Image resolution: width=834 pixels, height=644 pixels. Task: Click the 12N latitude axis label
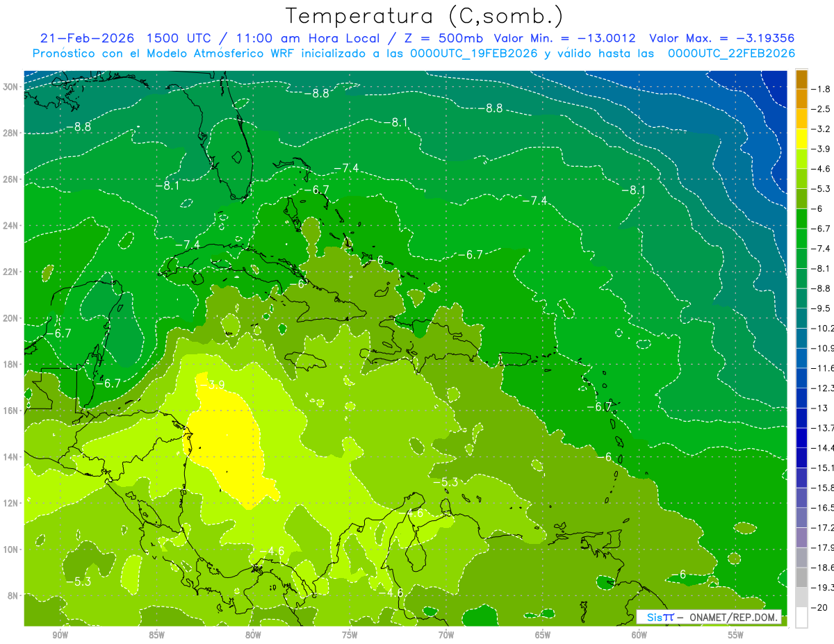11,503
